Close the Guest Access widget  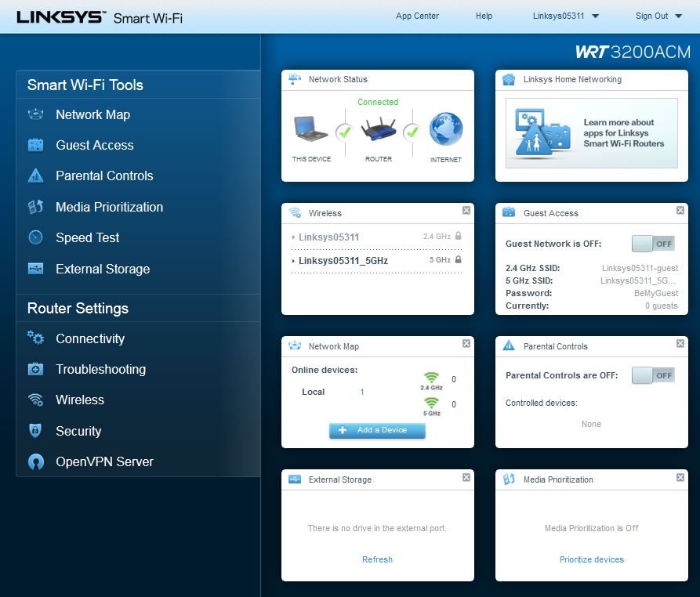[680, 210]
